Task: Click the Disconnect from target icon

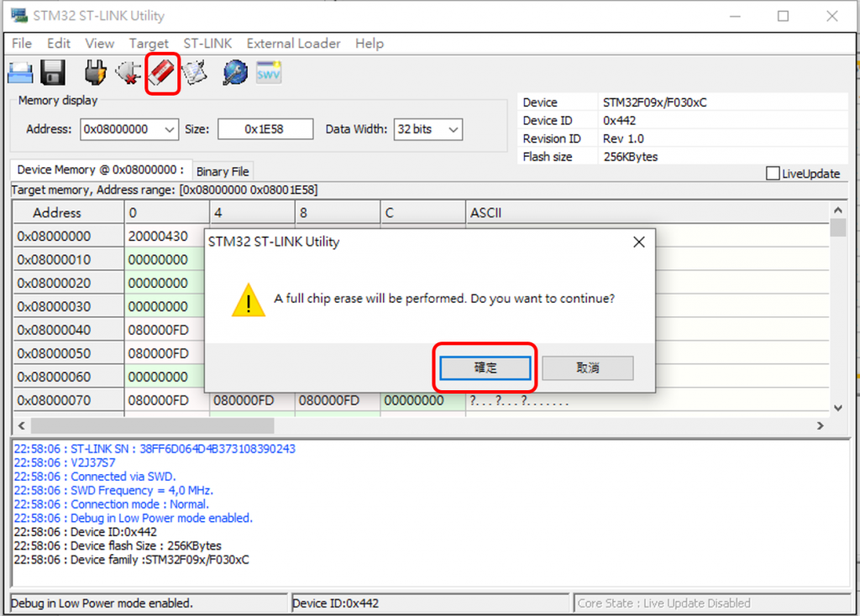Action: (128, 73)
